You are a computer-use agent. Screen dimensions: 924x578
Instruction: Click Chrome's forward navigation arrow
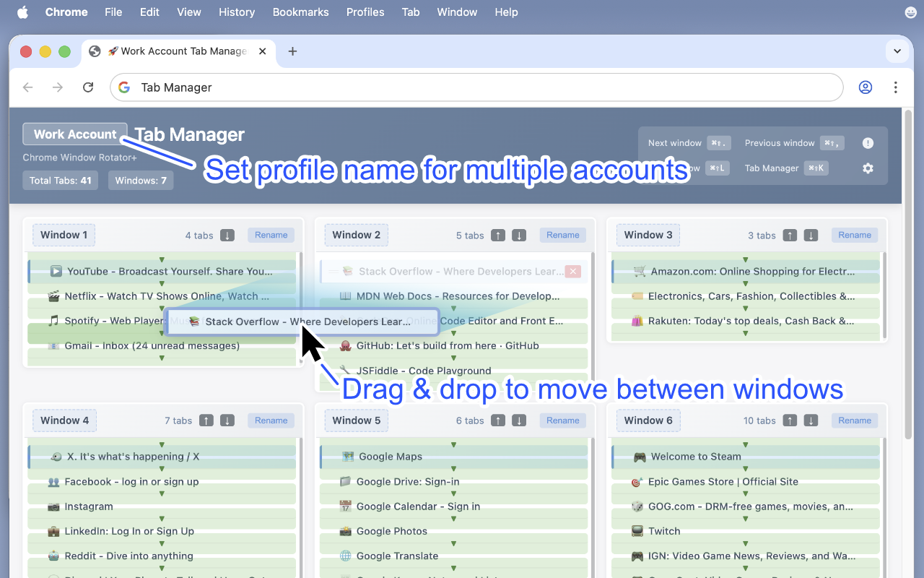58,87
